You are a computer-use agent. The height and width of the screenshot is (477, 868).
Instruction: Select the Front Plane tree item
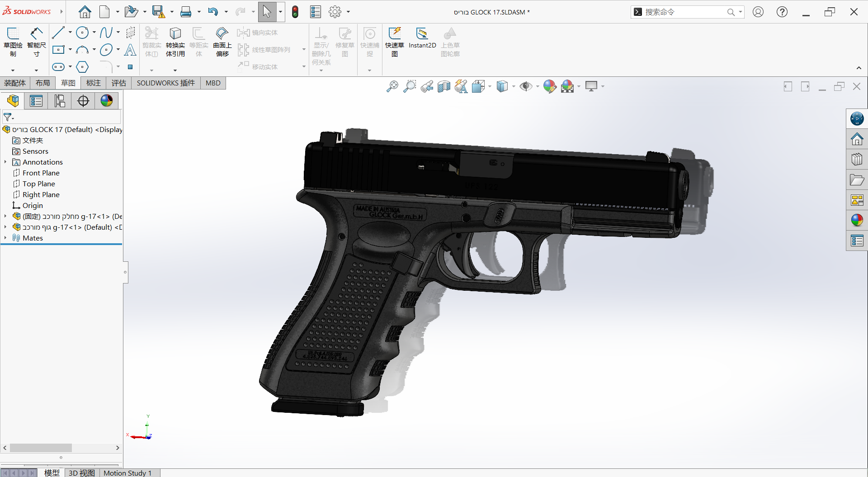point(41,173)
